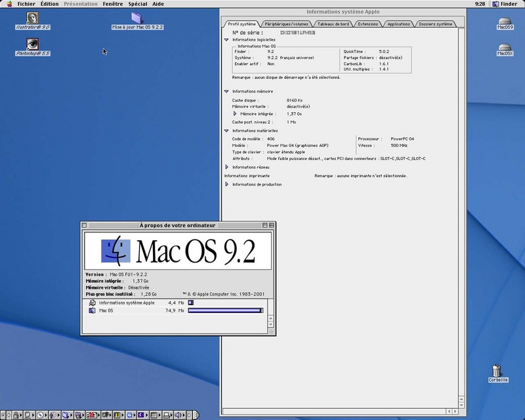
Task: Click the "clavier étendu Apple" keyboard type text
Action: tap(286, 152)
